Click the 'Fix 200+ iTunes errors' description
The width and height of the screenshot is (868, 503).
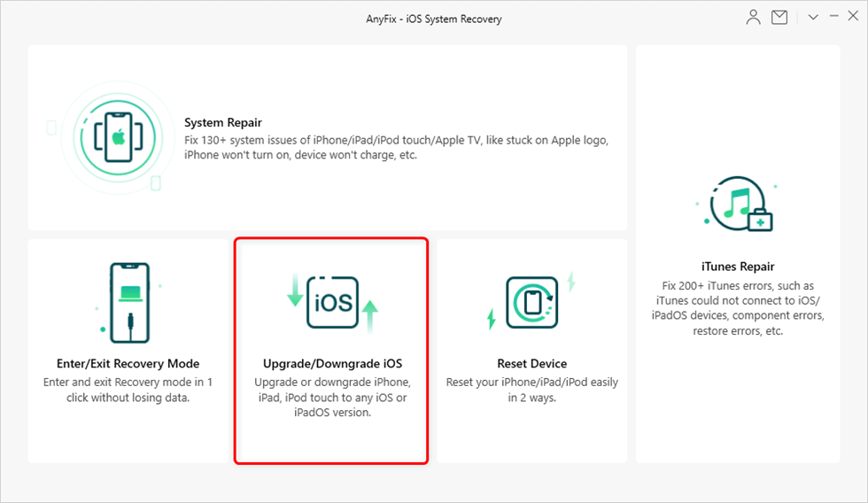[x=738, y=308]
